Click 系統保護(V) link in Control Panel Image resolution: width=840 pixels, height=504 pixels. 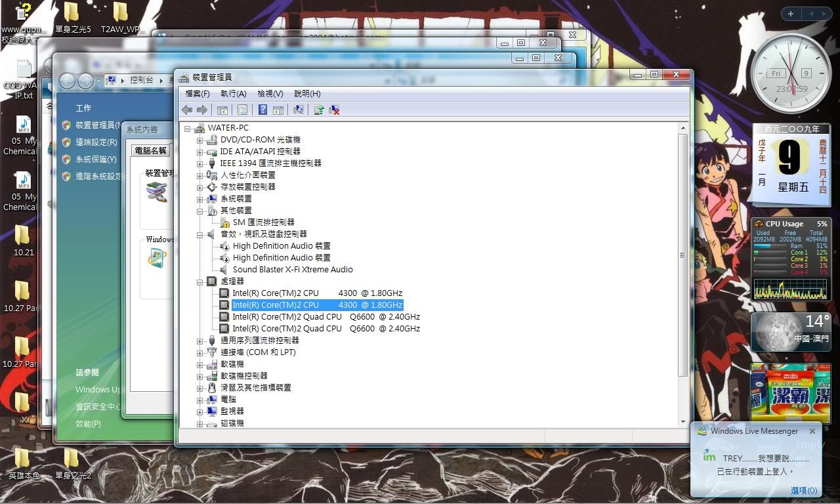[x=96, y=159]
